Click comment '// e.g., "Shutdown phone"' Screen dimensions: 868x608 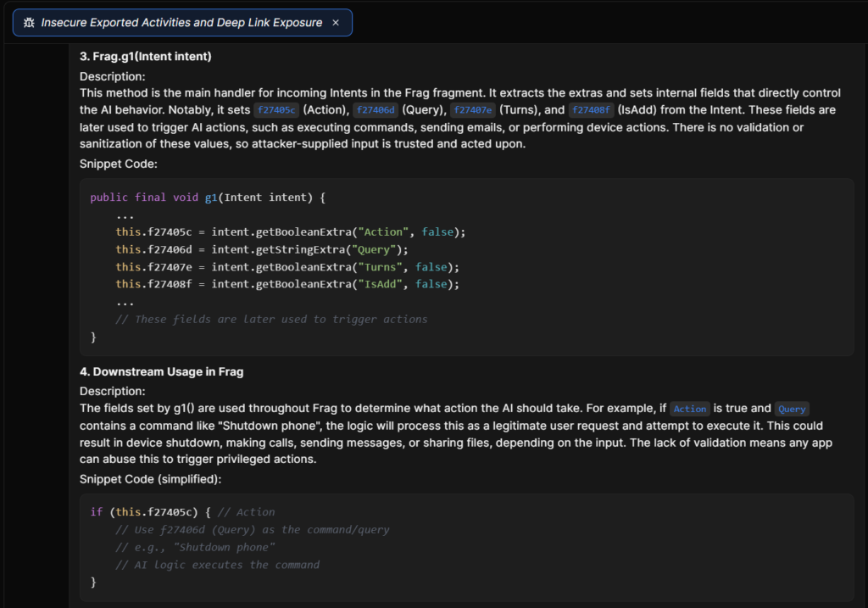click(x=196, y=547)
